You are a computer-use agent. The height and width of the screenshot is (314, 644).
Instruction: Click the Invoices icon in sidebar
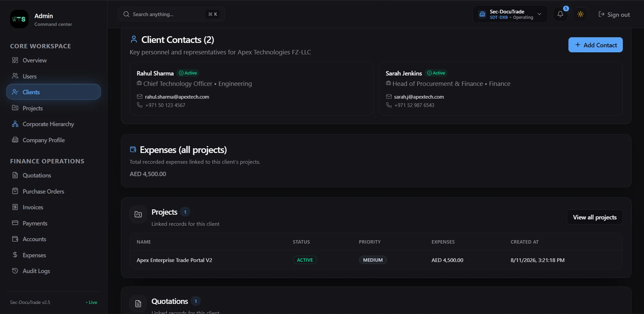tap(15, 207)
